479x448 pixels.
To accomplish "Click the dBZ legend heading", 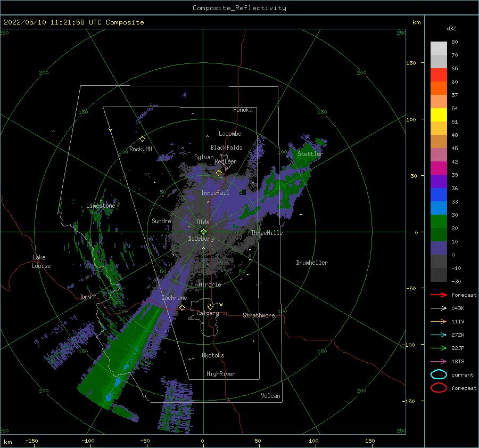I will pyautogui.click(x=451, y=28).
